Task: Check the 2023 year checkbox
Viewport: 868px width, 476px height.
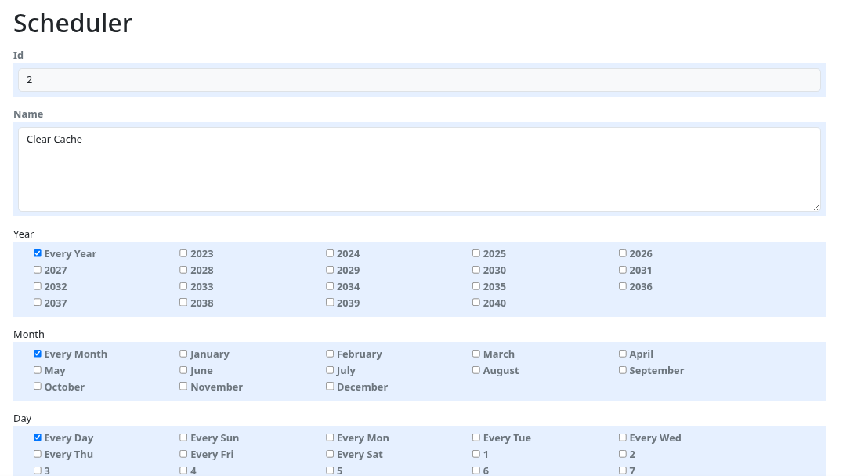Action: [183, 253]
